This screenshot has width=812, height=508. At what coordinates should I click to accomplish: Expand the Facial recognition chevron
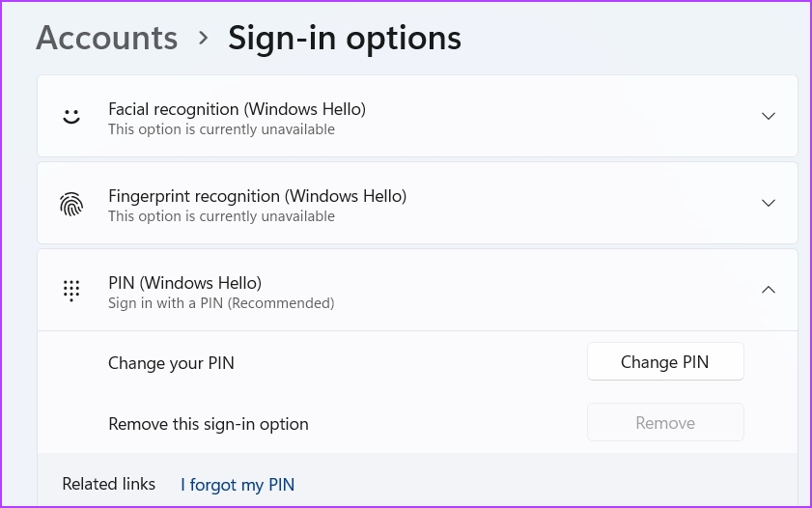tap(769, 116)
